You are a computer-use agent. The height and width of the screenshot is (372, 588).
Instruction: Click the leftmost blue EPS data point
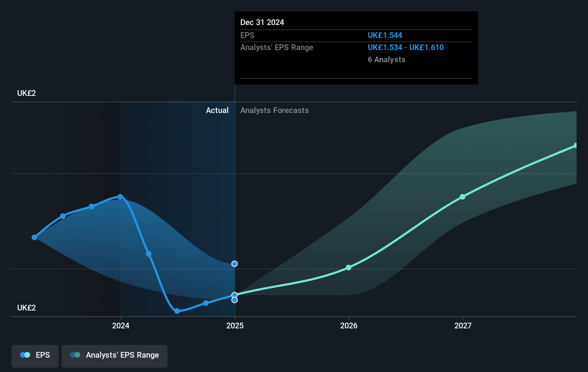click(x=34, y=237)
